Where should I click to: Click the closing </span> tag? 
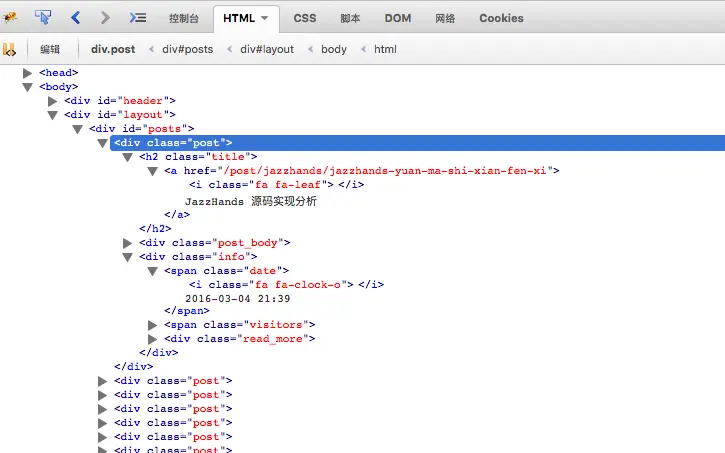tap(187, 311)
